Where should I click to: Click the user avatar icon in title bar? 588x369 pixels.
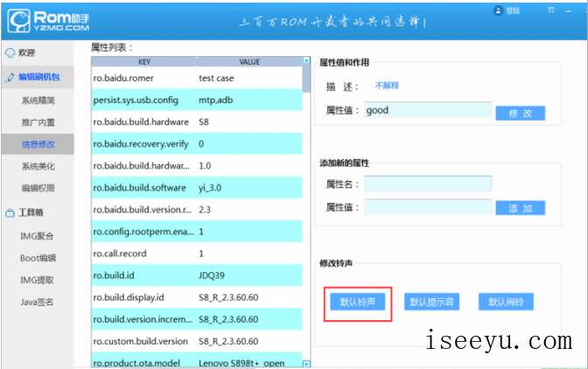pos(498,10)
